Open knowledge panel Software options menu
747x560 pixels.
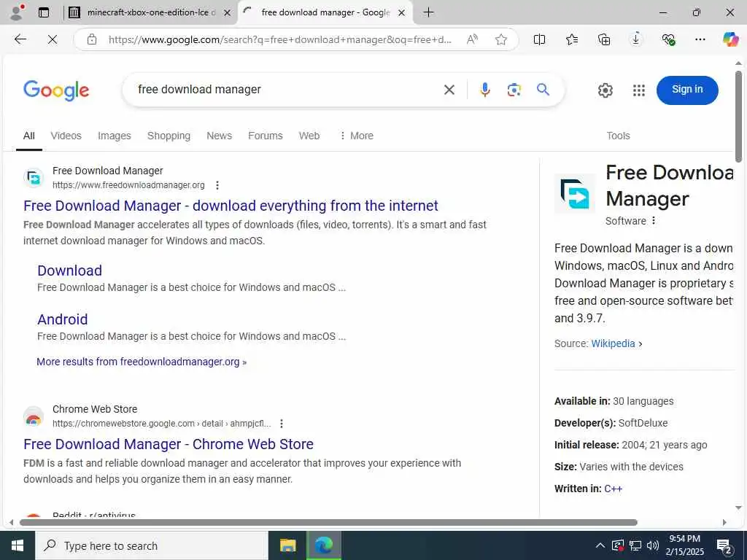(654, 220)
